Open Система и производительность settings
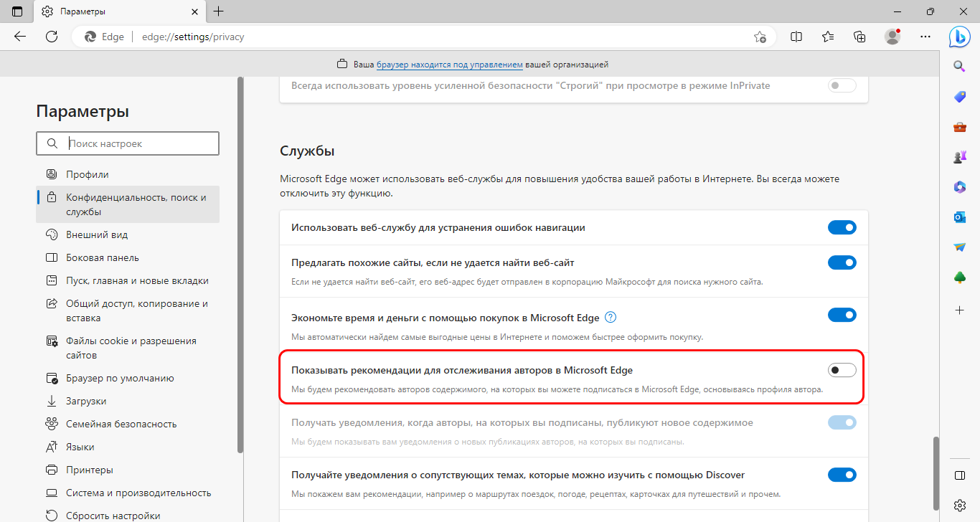The height and width of the screenshot is (522, 980). (128, 493)
